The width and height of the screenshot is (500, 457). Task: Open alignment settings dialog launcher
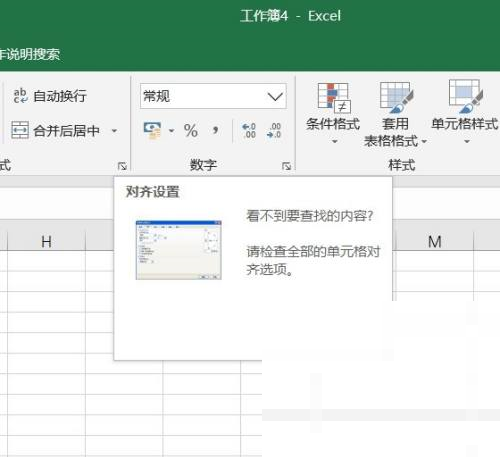122,166
